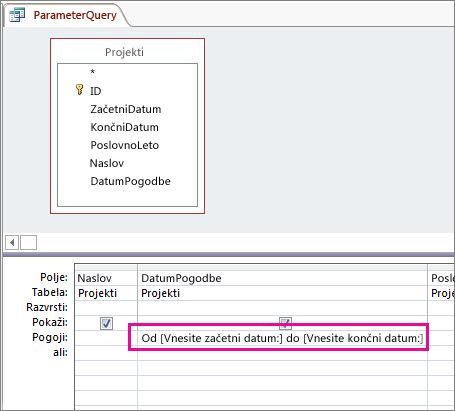Viewport: 455px width, 411px height.
Task: Click the query icon beside ParameterQuery
Action: pyautogui.click(x=17, y=15)
